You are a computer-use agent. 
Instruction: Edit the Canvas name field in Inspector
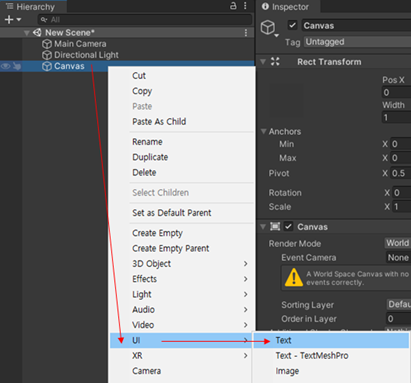pyautogui.click(x=356, y=26)
